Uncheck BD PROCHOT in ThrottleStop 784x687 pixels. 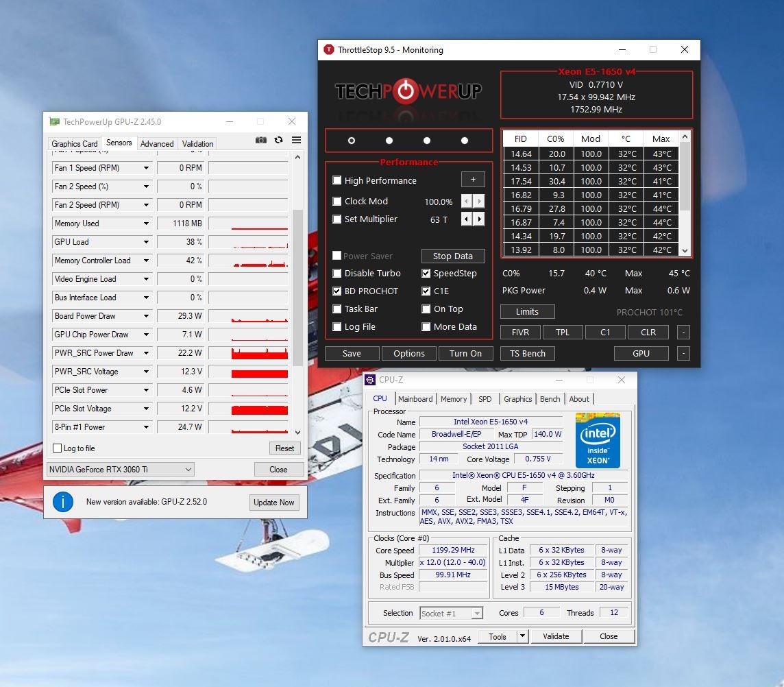pyautogui.click(x=337, y=291)
